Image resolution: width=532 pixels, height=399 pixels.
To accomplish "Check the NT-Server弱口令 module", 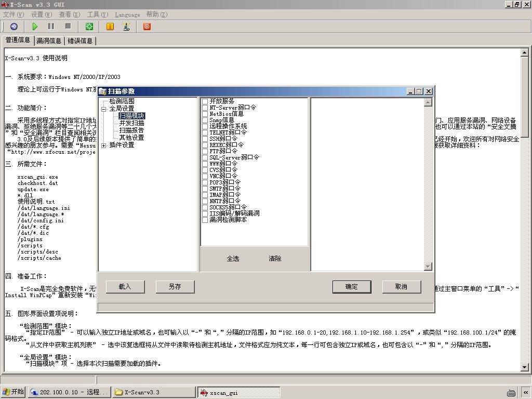I will (x=205, y=108).
